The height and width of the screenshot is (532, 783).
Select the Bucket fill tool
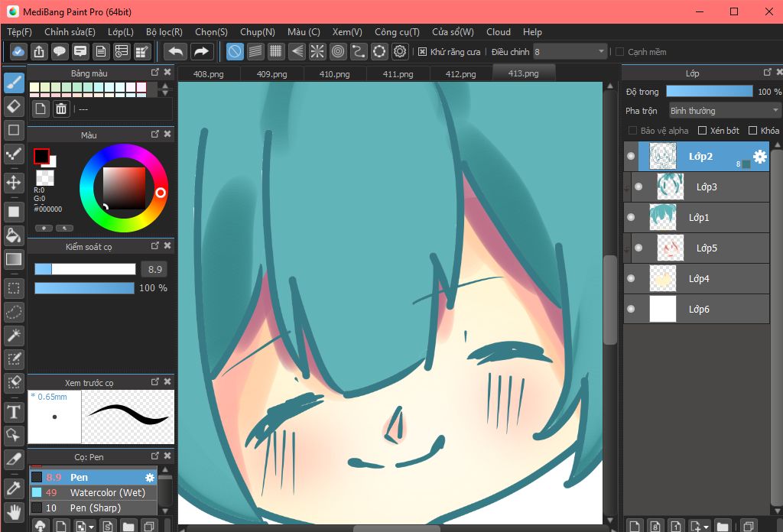click(x=14, y=235)
